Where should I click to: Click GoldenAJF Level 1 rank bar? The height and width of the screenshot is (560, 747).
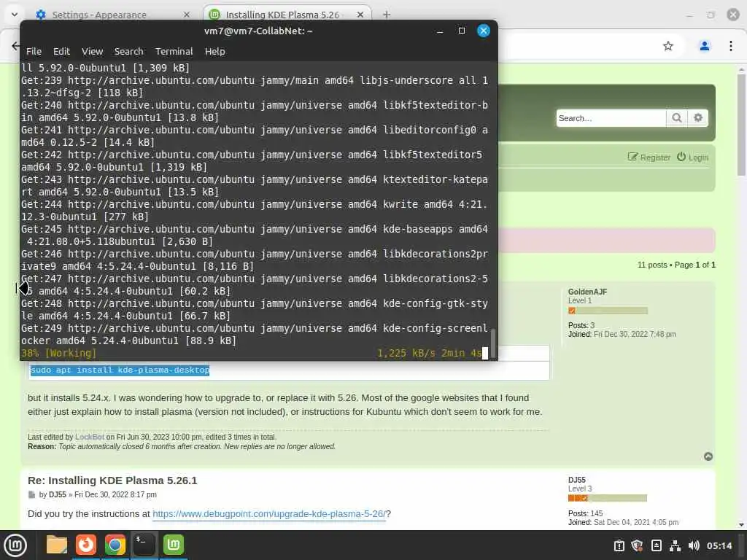(x=608, y=311)
